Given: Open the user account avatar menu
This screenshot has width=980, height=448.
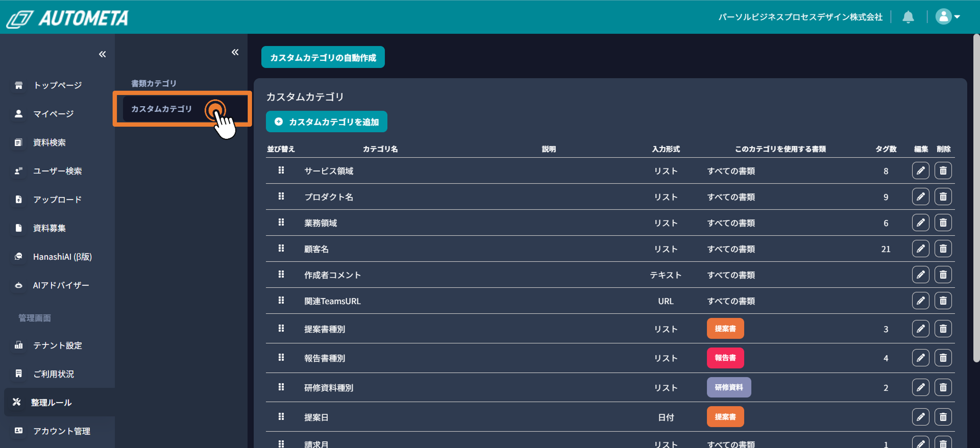Looking at the screenshot, I should (947, 17).
